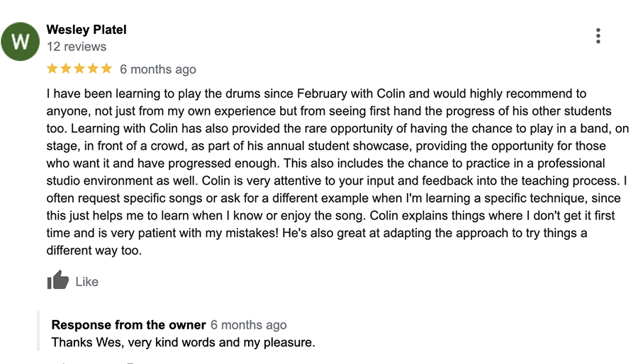
Task: Select the fifth gold rating star
Action: coord(106,68)
